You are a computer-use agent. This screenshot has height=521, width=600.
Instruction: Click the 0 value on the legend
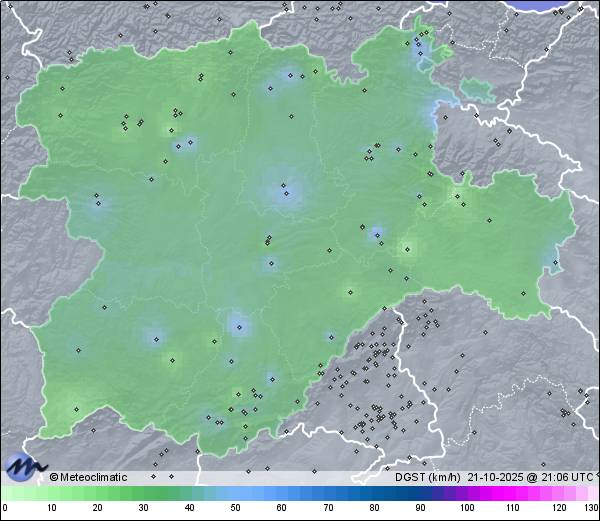5,508
